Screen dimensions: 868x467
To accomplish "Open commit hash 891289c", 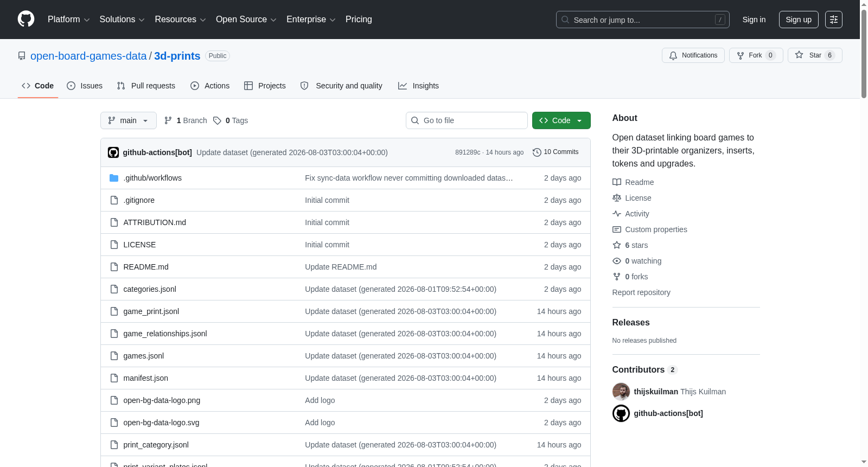I will point(468,152).
